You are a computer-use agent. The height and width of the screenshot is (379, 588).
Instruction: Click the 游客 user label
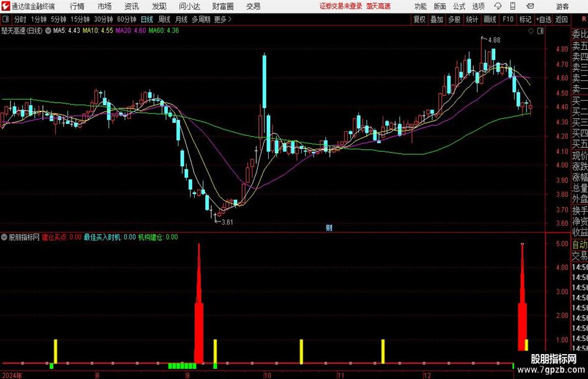tap(562, 6)
